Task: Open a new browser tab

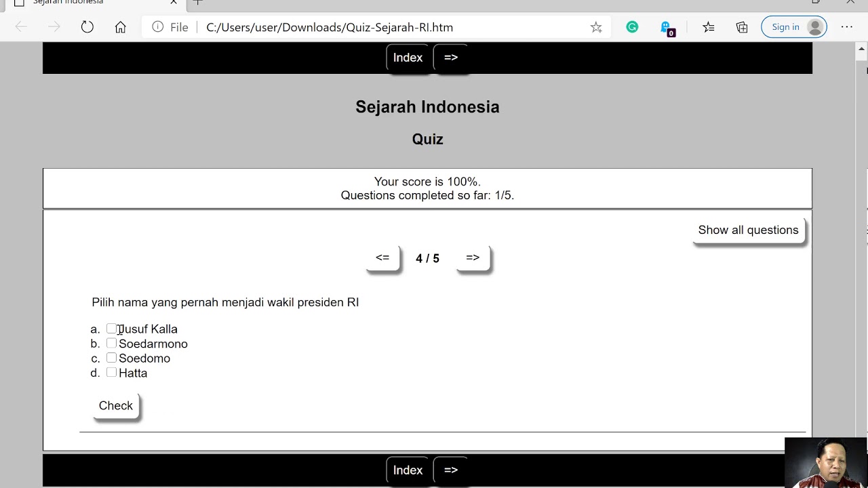Action: pyautogui.click(x=197, y=2)
